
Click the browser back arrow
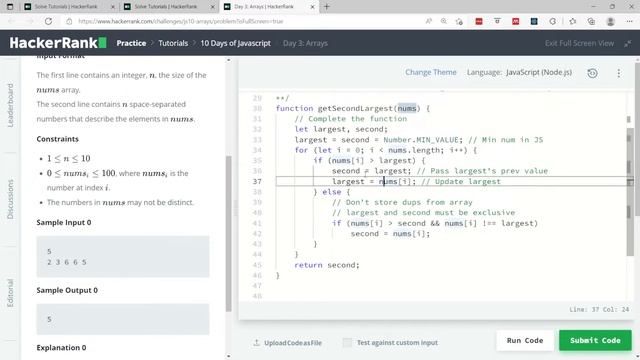click(12, 21)
